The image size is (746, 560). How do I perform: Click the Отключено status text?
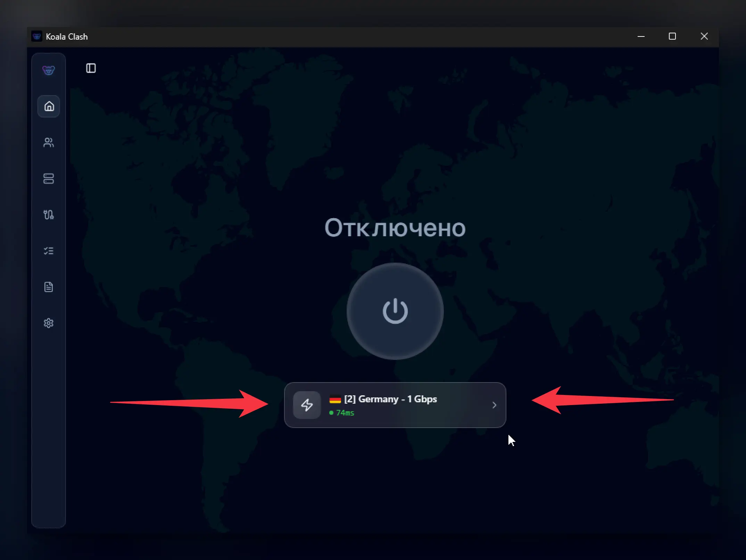[x=395, y=228]
